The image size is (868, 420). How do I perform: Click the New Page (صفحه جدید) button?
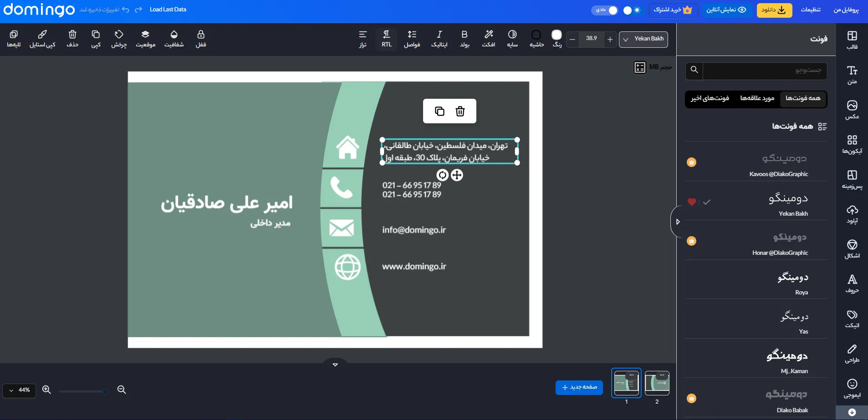point(579,387)
